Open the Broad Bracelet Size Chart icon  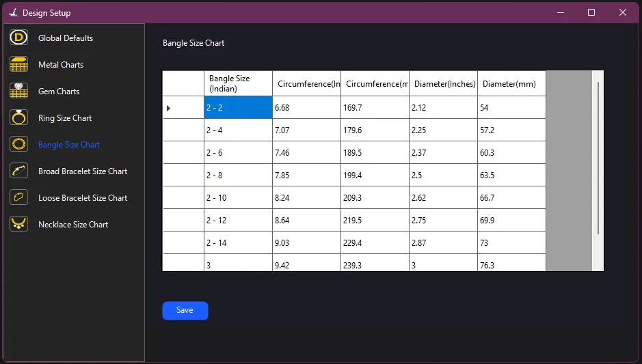(x=18, y=171)
